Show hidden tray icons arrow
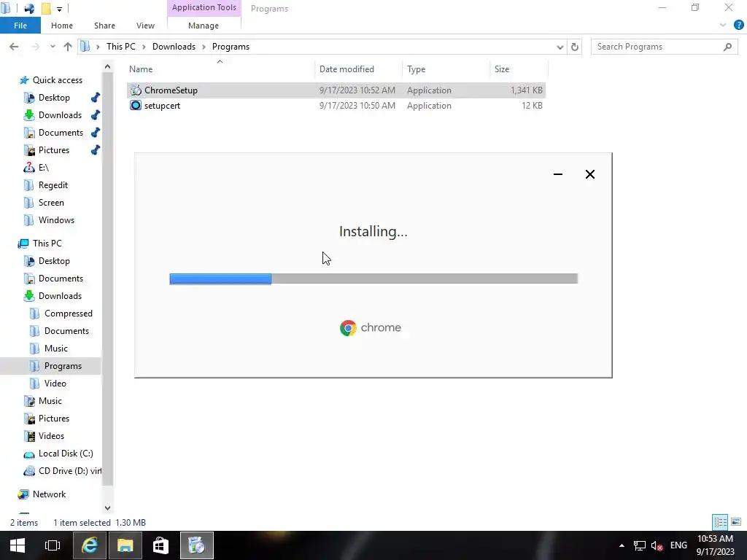The width and height of the screenshot is (747, 560). pos(622,545)
